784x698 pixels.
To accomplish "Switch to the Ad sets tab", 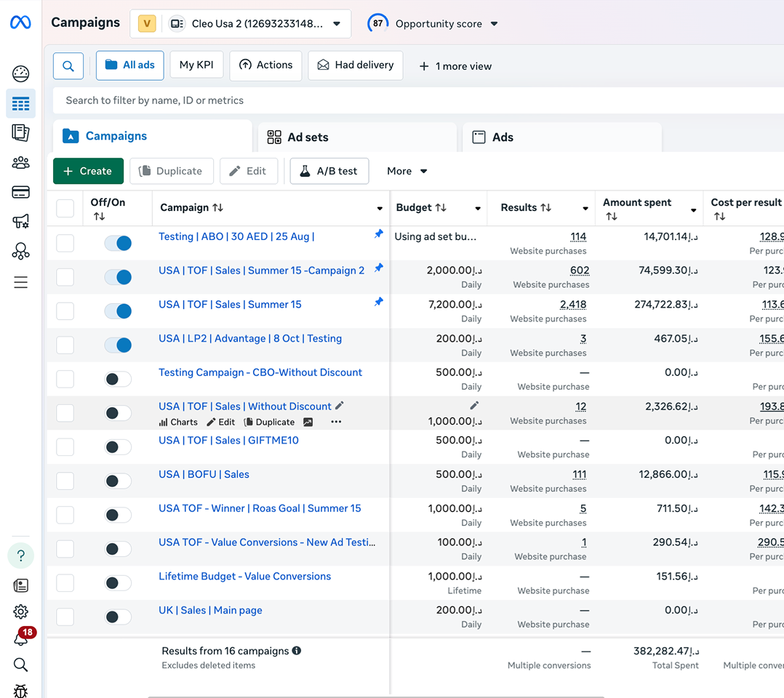I will [307, 137].
